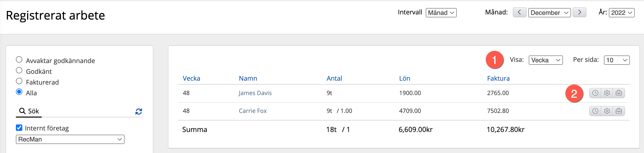Click the clock icon for James Davis
Image resolution: width=644 pixels, height=153 pixels.
click(x=595, y=93)
